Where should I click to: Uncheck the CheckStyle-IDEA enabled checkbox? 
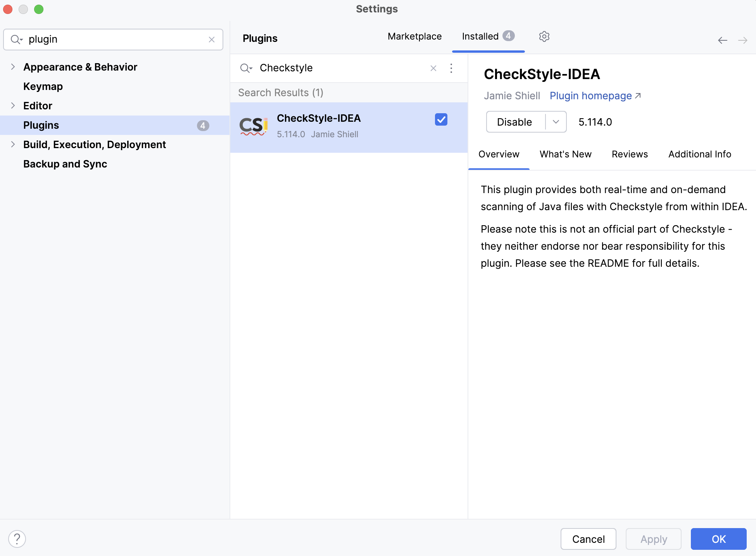point(441,119)
